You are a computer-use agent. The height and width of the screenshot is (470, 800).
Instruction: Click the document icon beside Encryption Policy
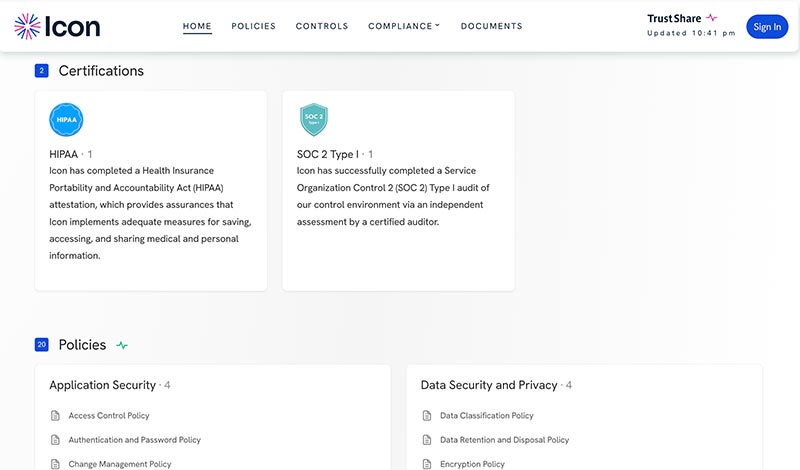click(427, 464)
